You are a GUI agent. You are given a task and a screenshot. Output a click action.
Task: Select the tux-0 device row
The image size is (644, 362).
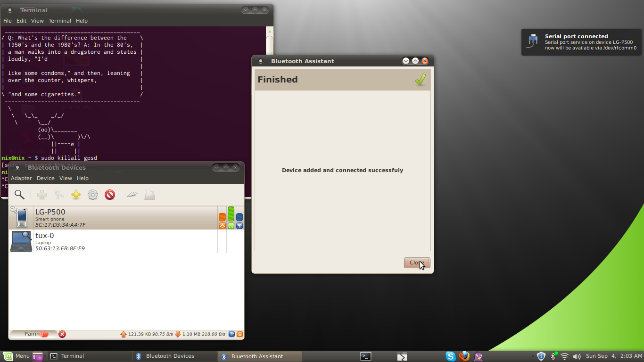click(x=126, y=241)
